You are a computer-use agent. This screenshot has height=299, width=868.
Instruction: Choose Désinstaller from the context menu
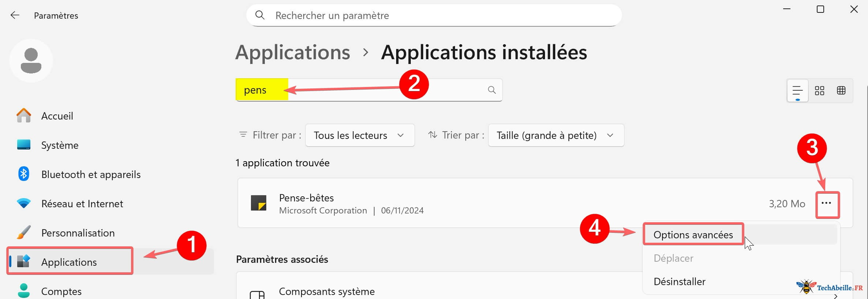[679, 281]
